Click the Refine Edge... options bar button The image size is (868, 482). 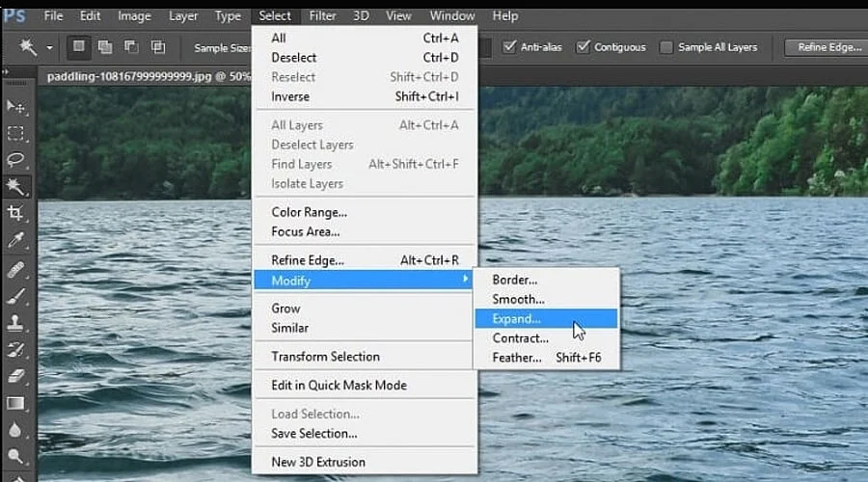828,47
